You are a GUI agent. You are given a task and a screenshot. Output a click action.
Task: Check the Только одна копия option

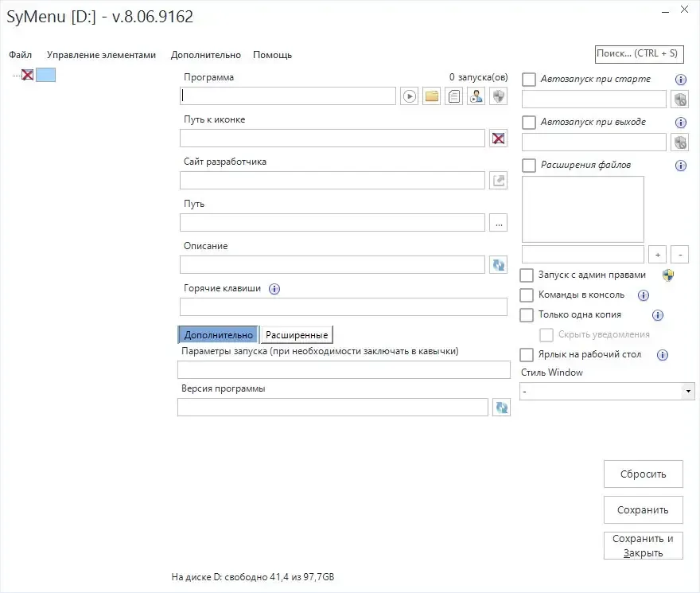tap(527, 315)
